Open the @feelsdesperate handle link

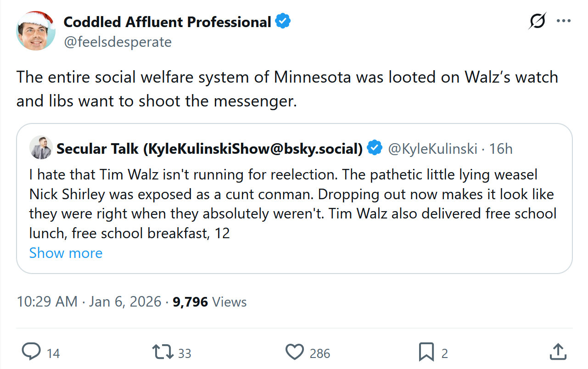118,42
